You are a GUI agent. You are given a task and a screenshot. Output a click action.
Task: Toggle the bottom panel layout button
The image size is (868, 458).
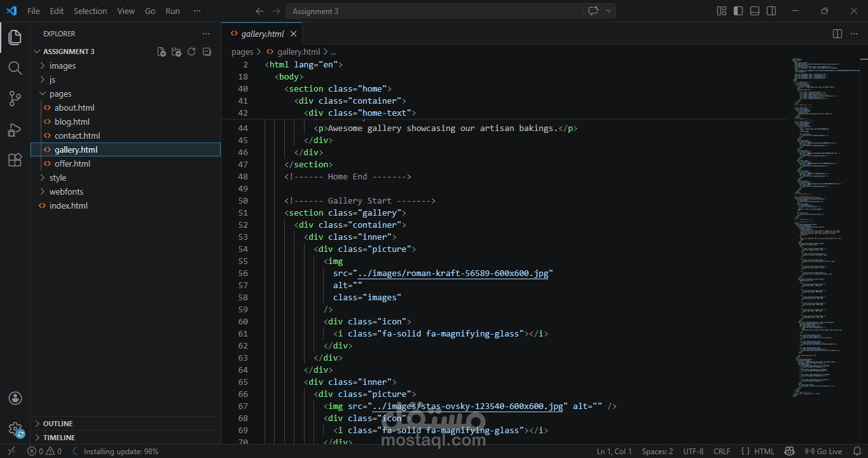click(755, 11)
